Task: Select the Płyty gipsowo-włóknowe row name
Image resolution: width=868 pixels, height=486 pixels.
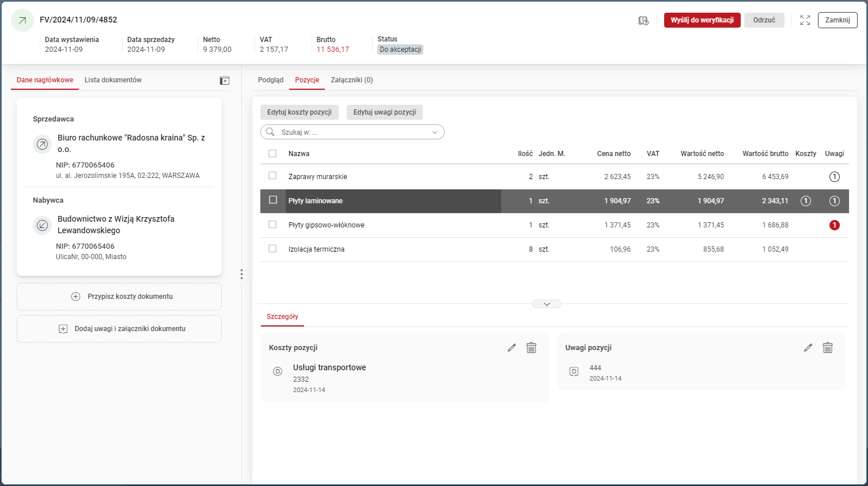Action: [327, 225]
